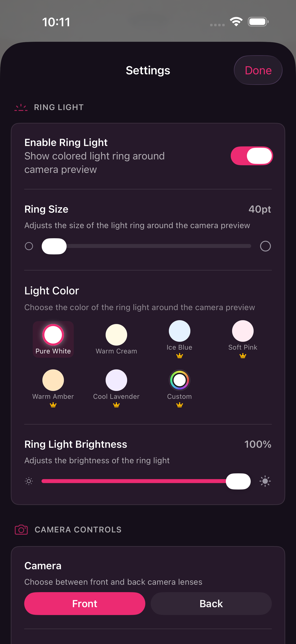Tap the ring light section header icon
The height and width of the screenshot is (644, 296).
coord(21,108)
